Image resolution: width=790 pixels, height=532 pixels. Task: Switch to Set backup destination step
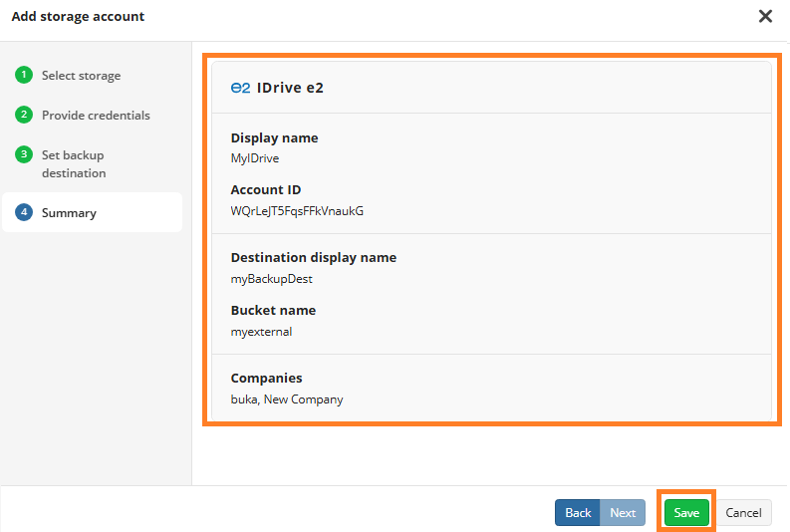click(74, 163)
